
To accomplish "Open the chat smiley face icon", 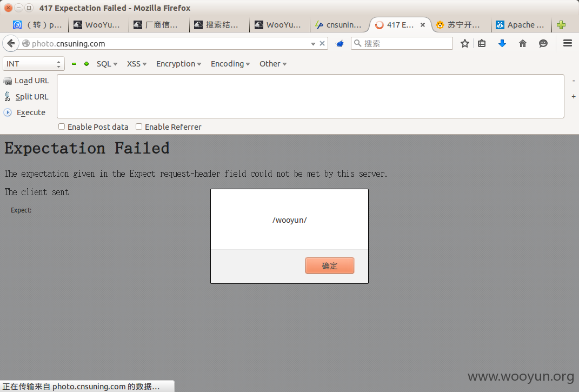I will (543, 44).
